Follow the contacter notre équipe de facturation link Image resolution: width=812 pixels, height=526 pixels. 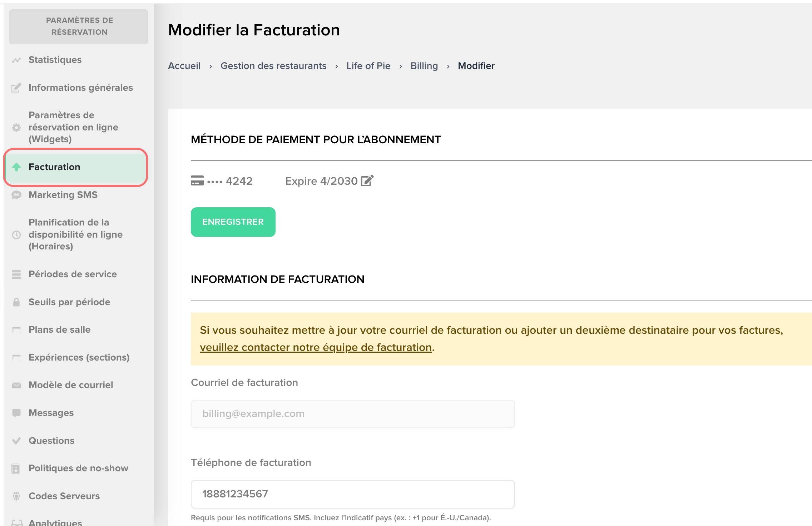316,347
